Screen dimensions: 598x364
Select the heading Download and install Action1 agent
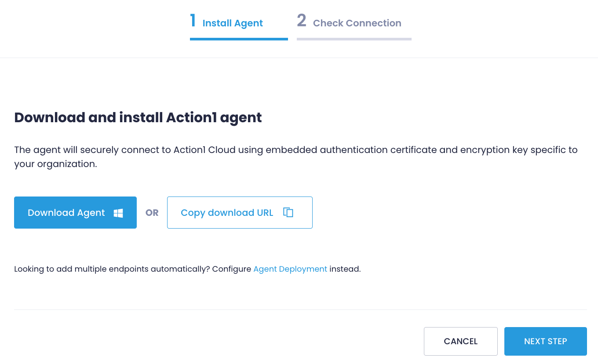(x=138, y=117)
